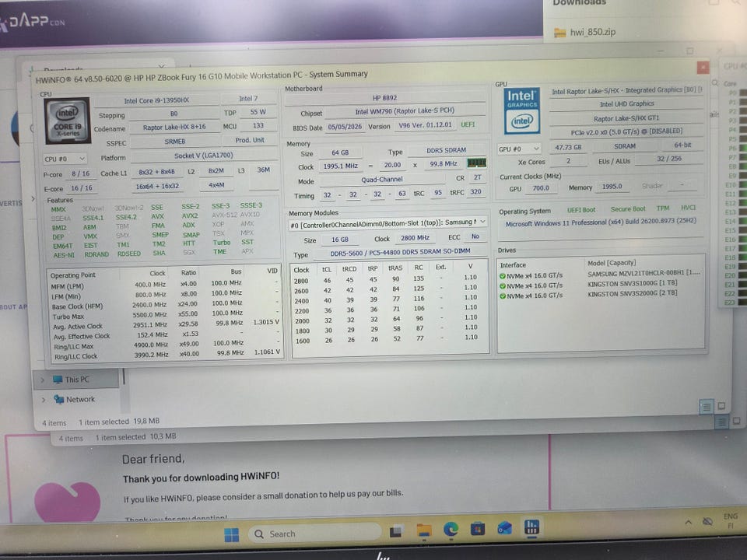Switch the front Explorer window to large icons view
Screen dimensions: 747x560
721,406
